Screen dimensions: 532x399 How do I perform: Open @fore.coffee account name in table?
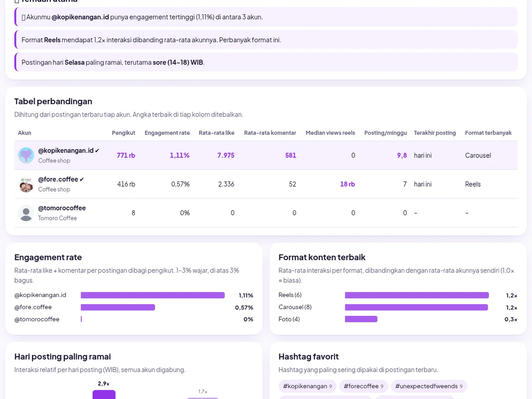(58, 180)
